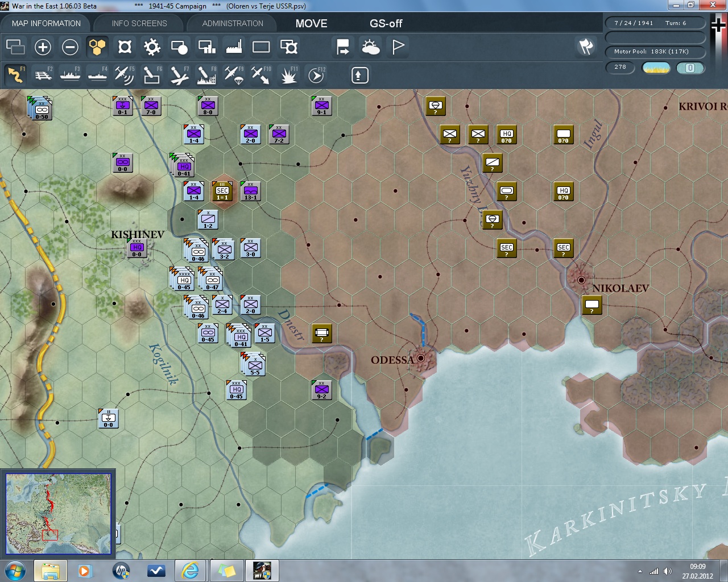This screenshot has width=728, height=582.
Task: Select the 9-2 unit counter
Action: click(322, 390)
